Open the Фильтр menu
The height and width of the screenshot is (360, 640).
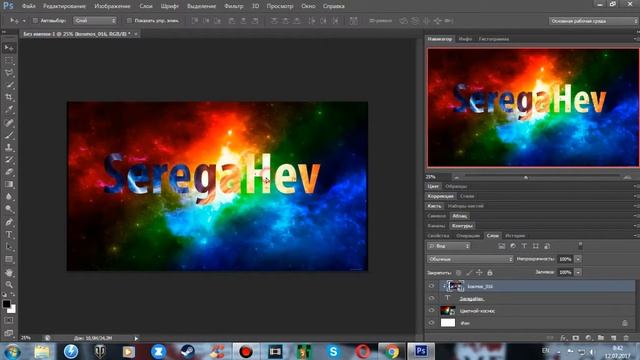pos(233,6)
